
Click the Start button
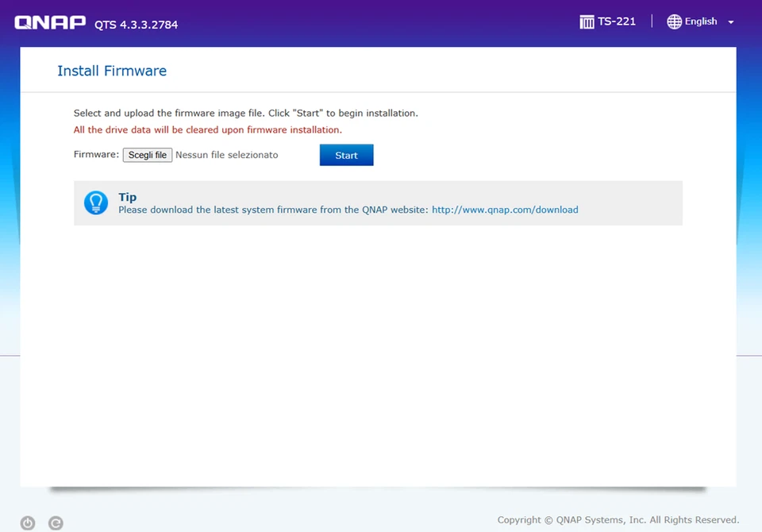pos(347,155)
